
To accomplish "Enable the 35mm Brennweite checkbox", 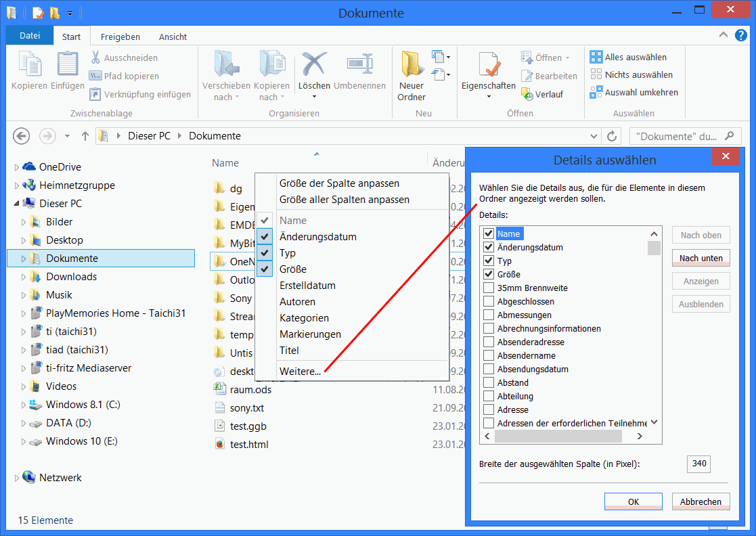I will point(489,288).
